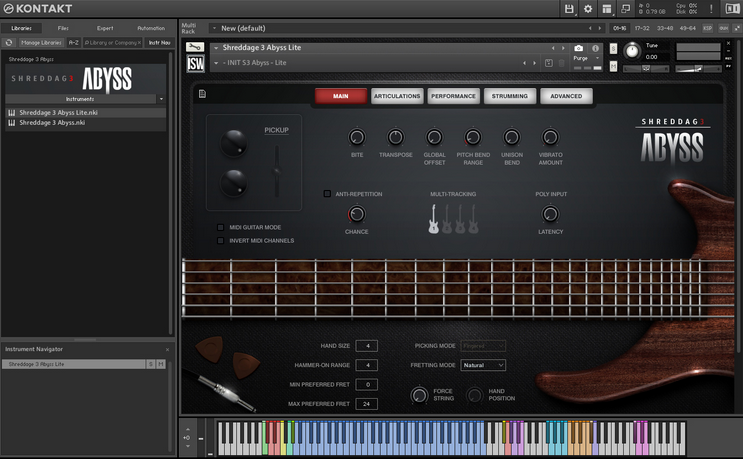Solo the instrument with the S button

pyautogui.click(x=613, y=49)
